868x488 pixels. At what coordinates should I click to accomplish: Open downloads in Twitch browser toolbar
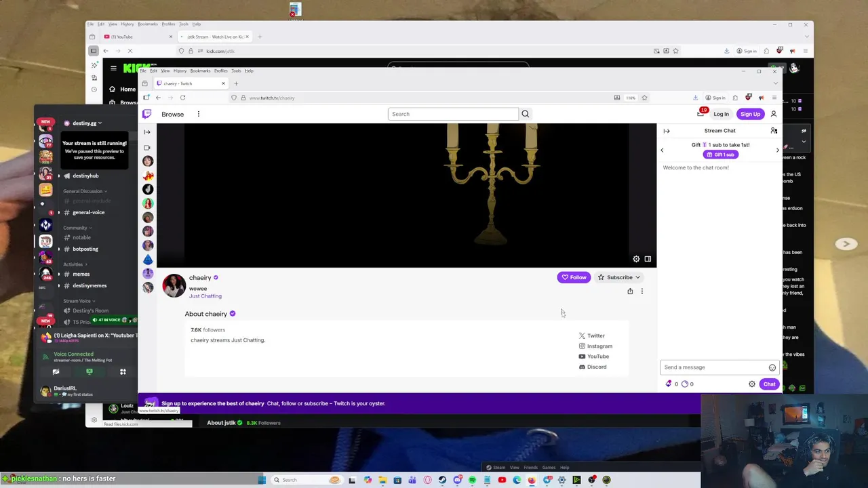click(695, 98)
